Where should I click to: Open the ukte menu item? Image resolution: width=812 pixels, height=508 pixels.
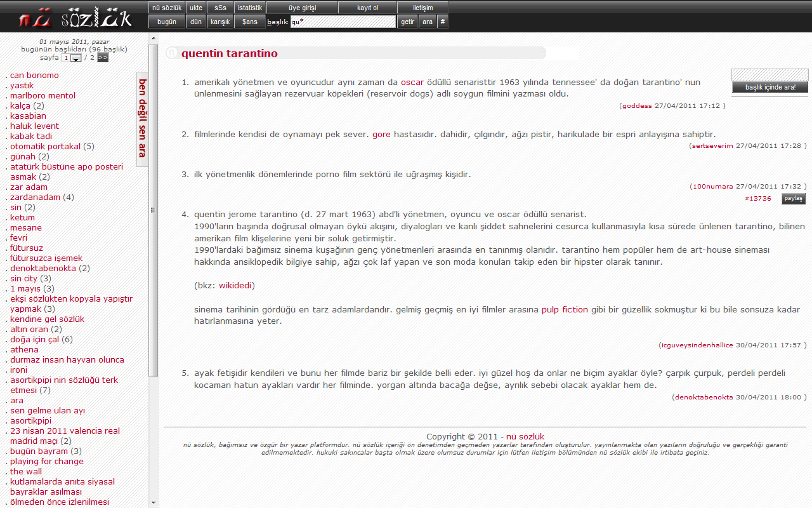click(x=196, y=8)
